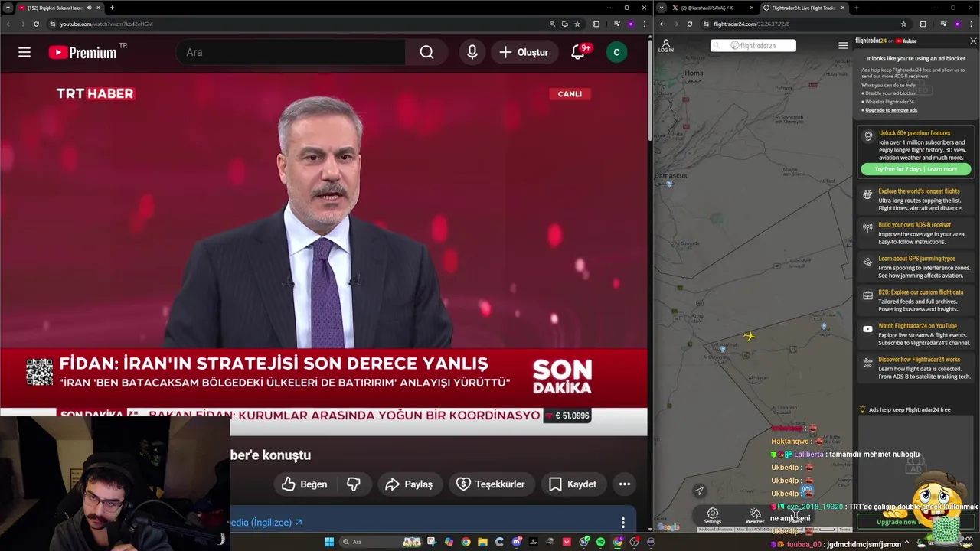Share the video using 'Paylaş'
The width and height of the screenshot is (980, 551).
tap(409, 484)
